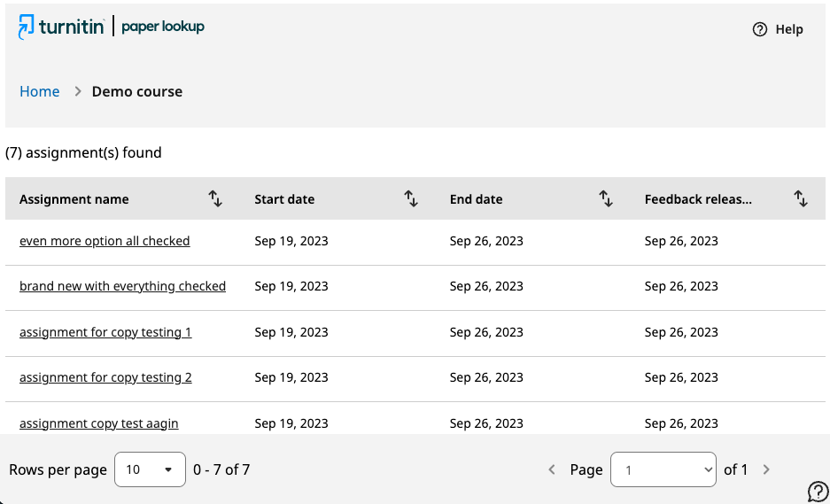
Task: Sort table by Start date arrows
Action: tap(411, 199)
